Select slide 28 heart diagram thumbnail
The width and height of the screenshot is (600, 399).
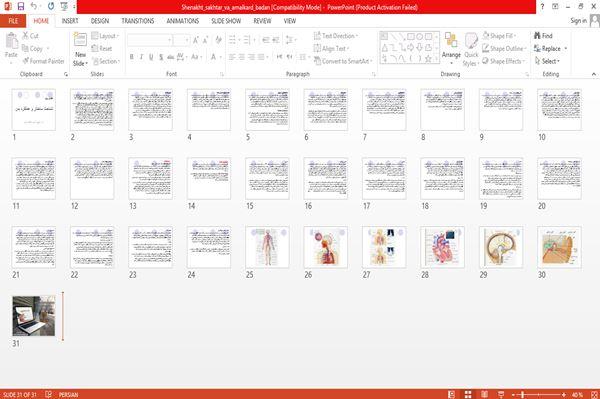(442, 247)
